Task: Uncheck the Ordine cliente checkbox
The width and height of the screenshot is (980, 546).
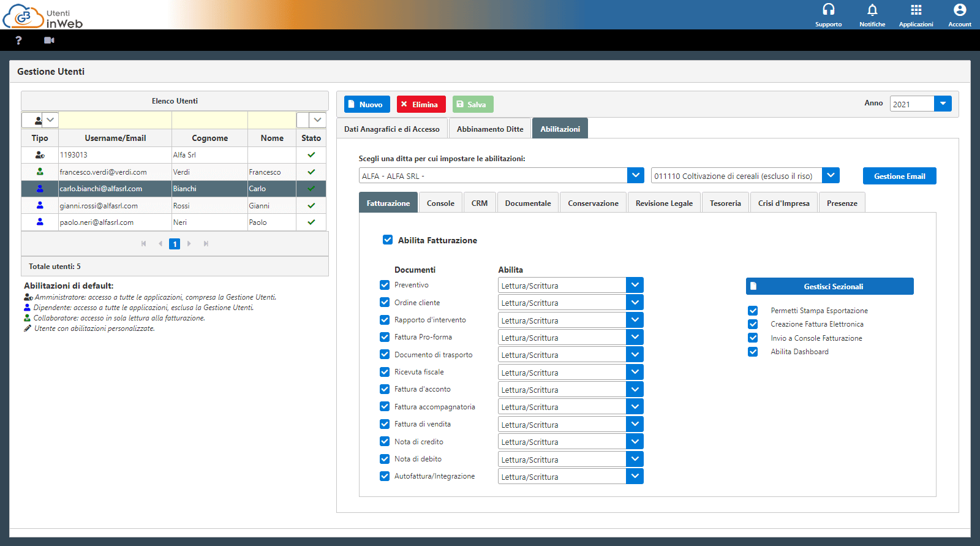Action: 385,302
